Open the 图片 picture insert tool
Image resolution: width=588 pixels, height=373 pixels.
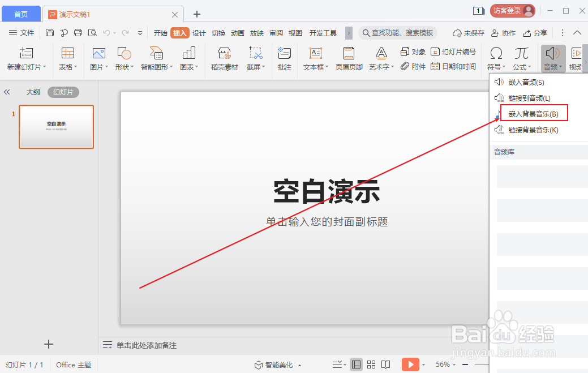pyautogui.click(x=98, y=58)
